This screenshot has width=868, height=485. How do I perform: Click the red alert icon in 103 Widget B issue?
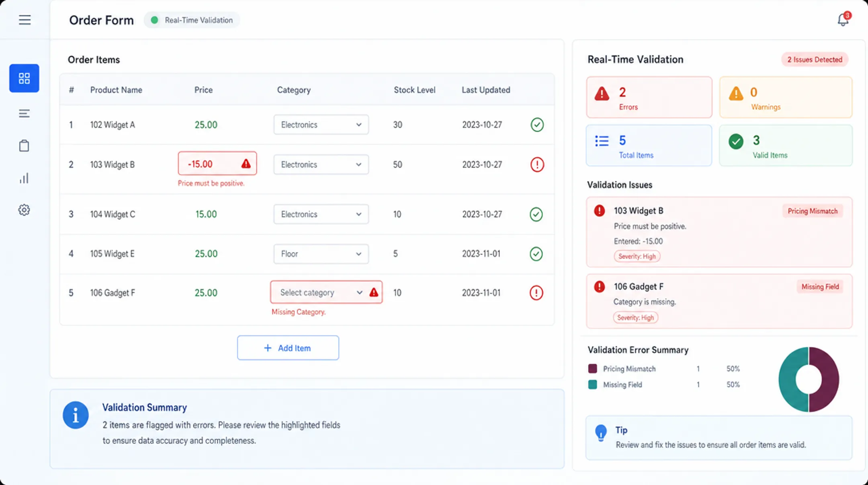599,211
